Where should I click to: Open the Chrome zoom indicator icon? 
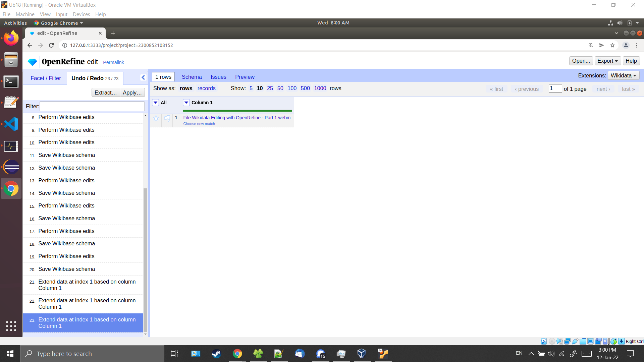[x=591, y=45]
